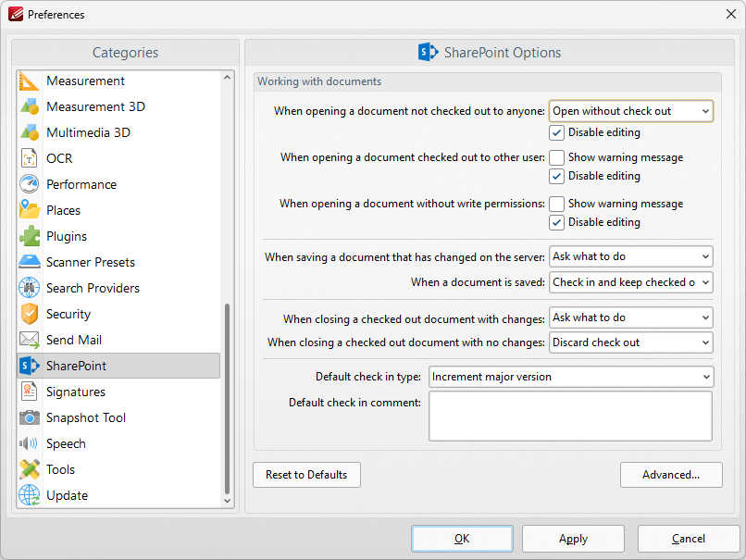This screenshot has width=746, height=560.
Task: Click the Security shield icon
Action: tap(30, 314)
